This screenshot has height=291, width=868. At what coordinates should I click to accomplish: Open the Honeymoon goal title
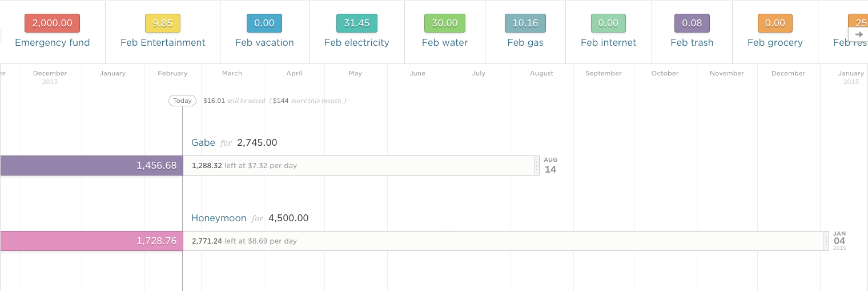click(x=219, y=218)
